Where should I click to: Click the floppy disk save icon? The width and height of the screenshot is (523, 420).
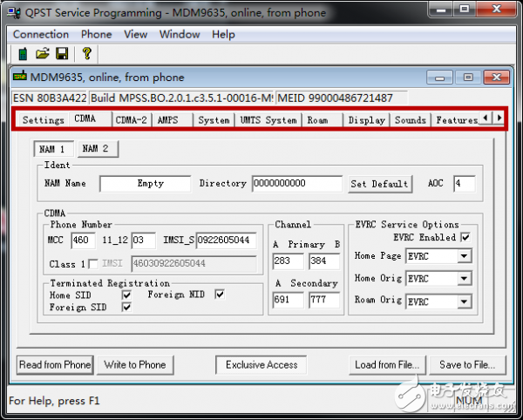tap(61, 53)
